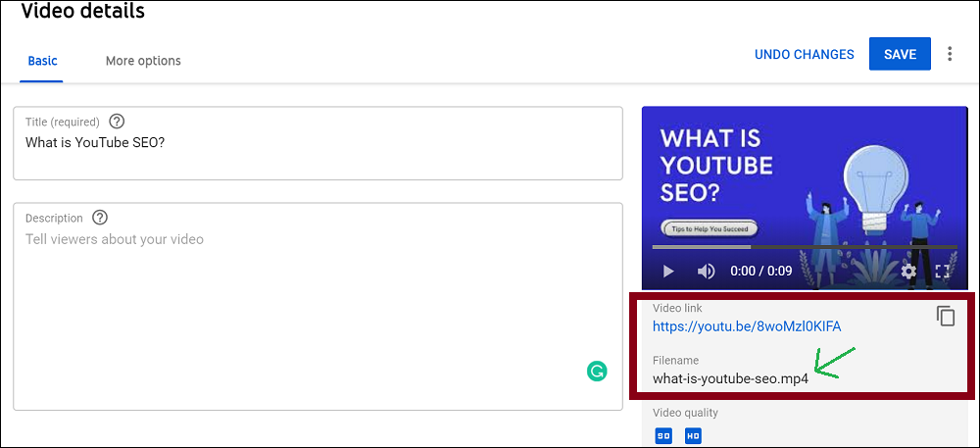This screenshot has height=448, width=980.
Task: Click the Grammarly icon in description box
Action: coord(597,372)
